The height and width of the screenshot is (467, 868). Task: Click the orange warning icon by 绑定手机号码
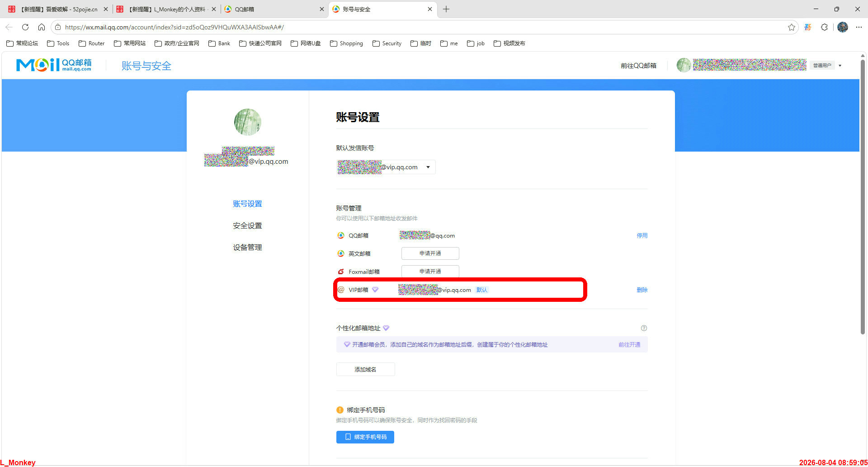(x=340, y=410)
